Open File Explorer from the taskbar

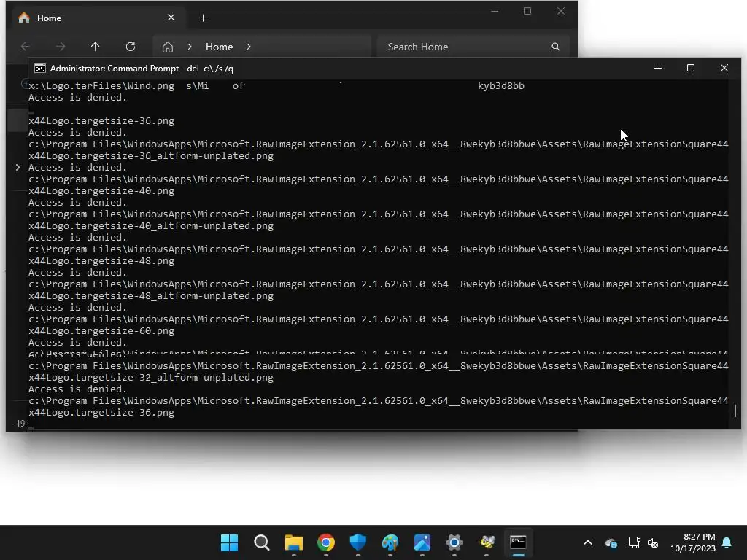(x=293, y=542)
